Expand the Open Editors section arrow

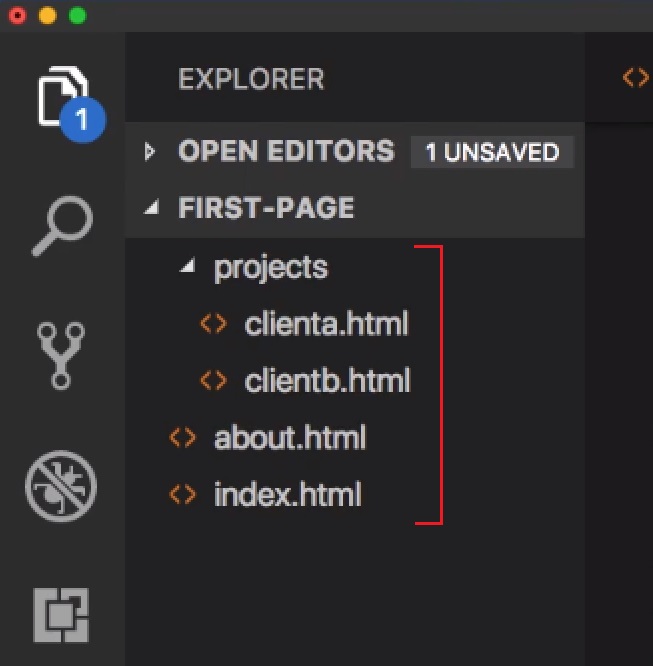pyautogui.click(x=149, y=151)
